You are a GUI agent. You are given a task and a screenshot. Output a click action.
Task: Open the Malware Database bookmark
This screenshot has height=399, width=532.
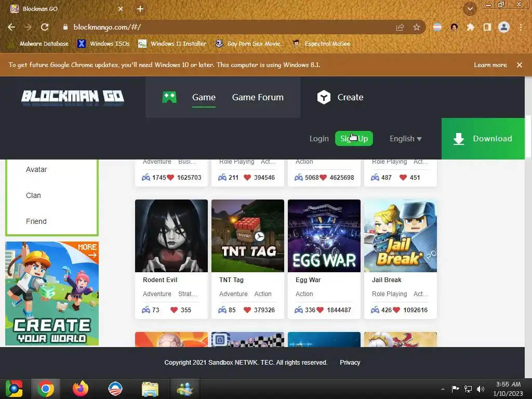[x=40, y=44]
